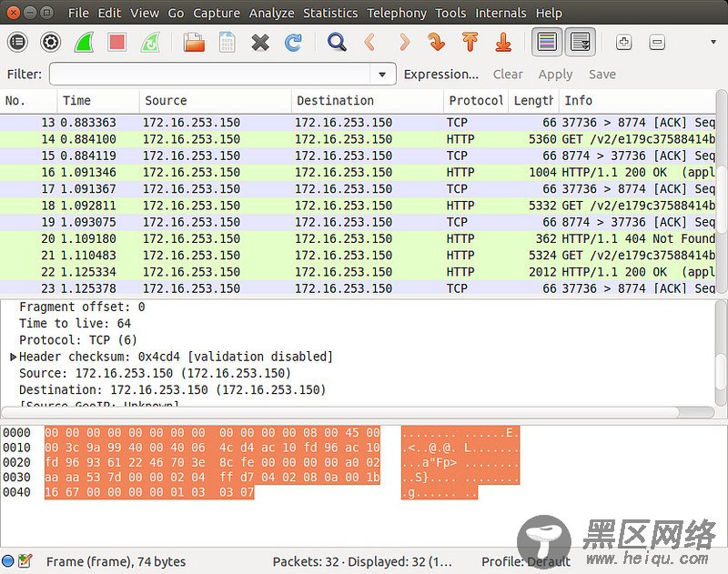728x574 pixels.
Task: Find a packet magnifier icon
Action: tap(337, 42)
